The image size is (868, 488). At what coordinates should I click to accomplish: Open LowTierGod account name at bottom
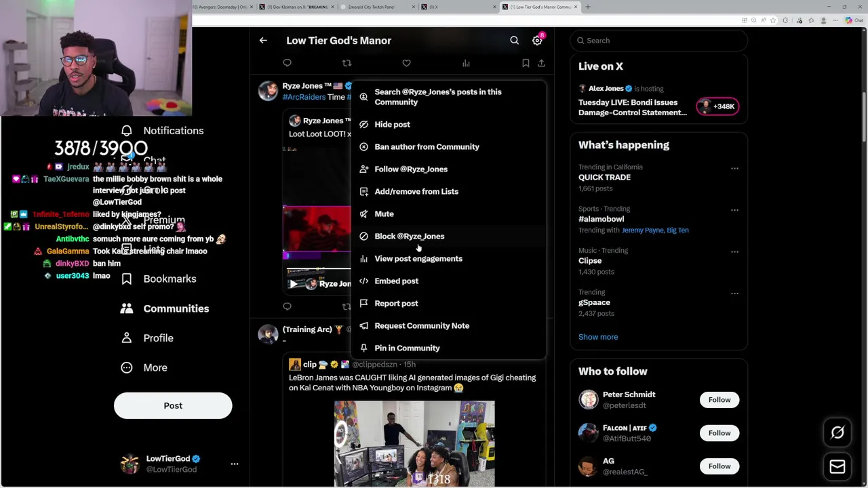click(x=168, y=459)
